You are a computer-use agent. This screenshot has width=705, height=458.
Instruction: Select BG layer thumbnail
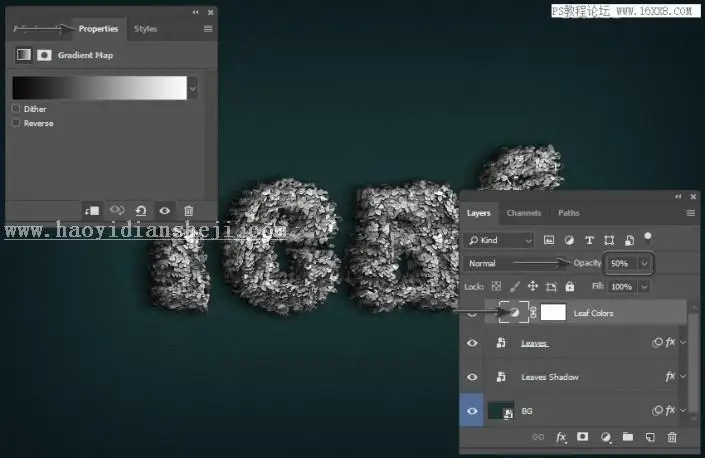point(501,411)
